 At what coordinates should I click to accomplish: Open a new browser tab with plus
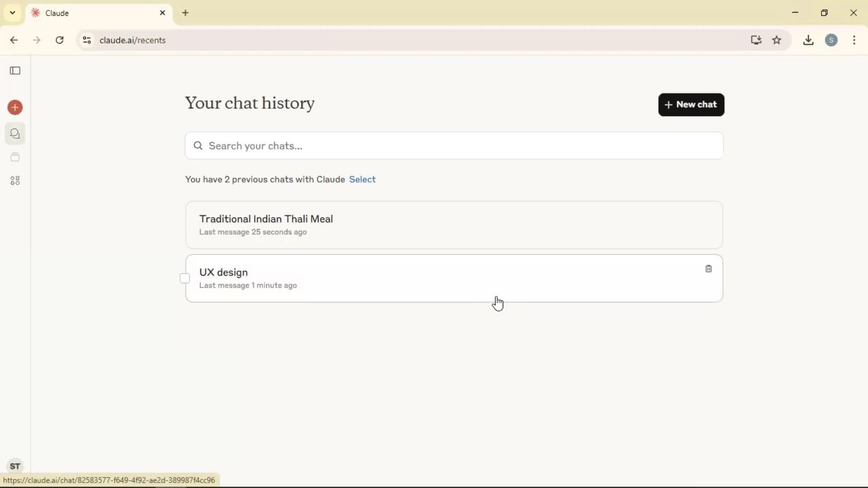pos(185,13)
